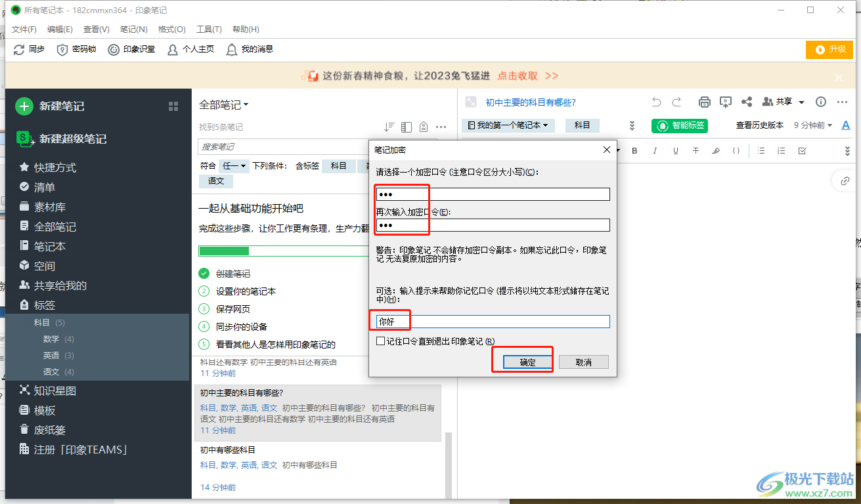Click the first encryption passphrase field
Viewport: 861px width, 504px height.
coord(493,194)
